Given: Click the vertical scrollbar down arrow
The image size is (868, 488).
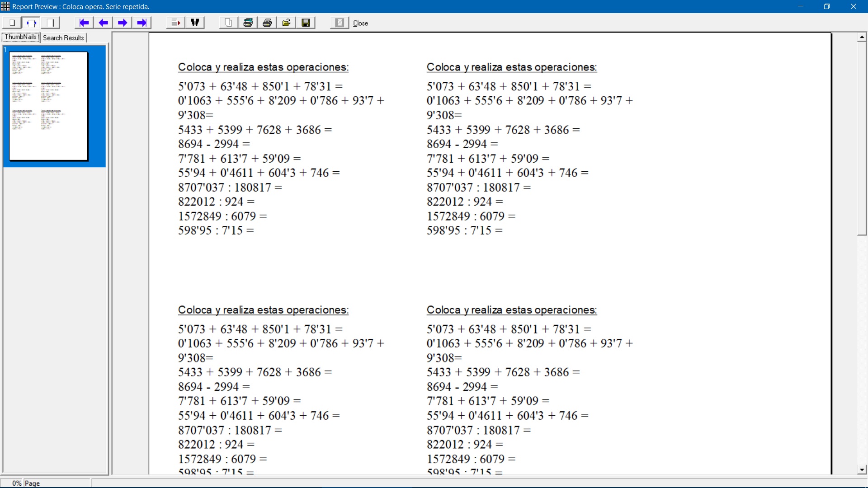Looking at the screenshot, I should pyautogui.click(x=862, y=470).
